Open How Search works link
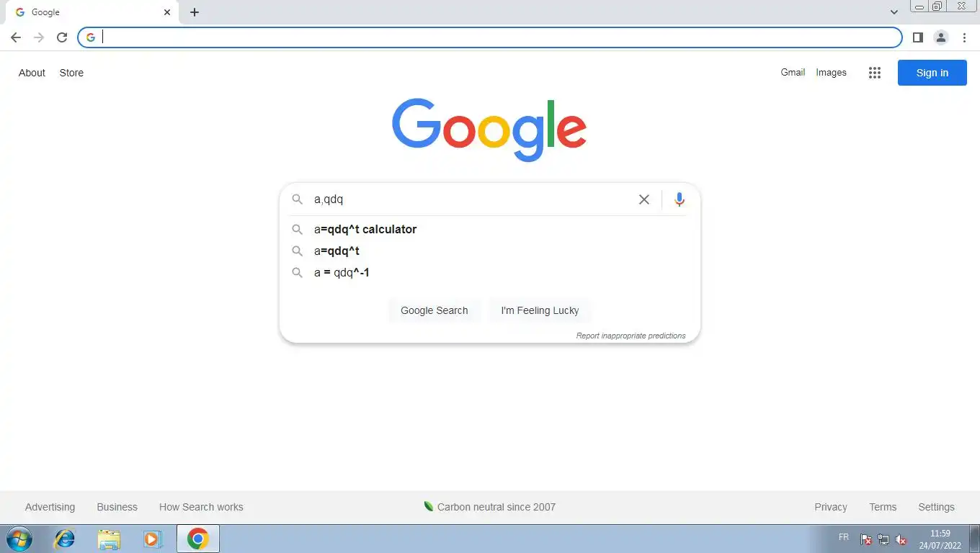Viewport: 980px width, 553px height. [201, 507]
